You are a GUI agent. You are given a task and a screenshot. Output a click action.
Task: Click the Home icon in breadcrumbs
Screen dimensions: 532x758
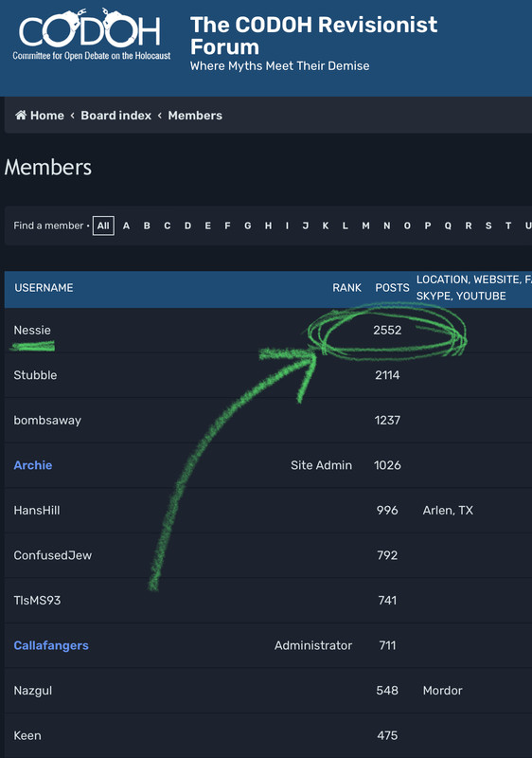pyautogui.click(x=21, y=115)
